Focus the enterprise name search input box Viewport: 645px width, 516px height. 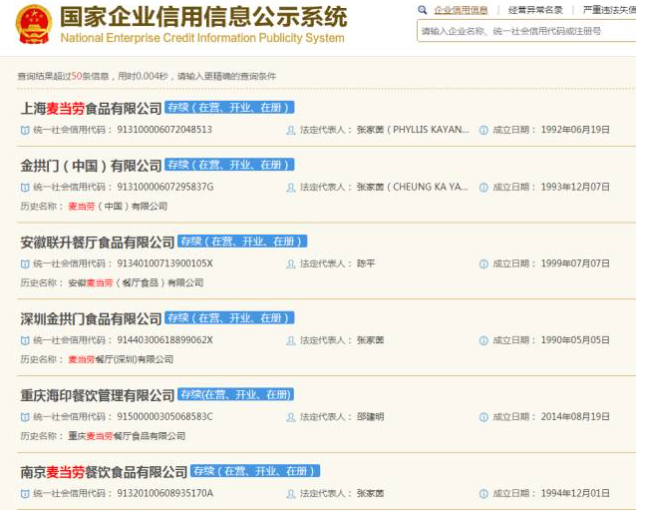[x=525, y=31]
